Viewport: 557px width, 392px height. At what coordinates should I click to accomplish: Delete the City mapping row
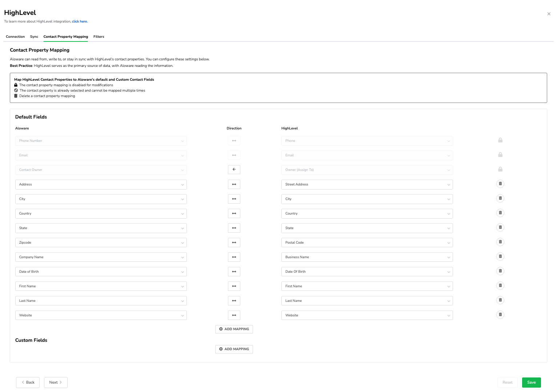pos(500,199)
